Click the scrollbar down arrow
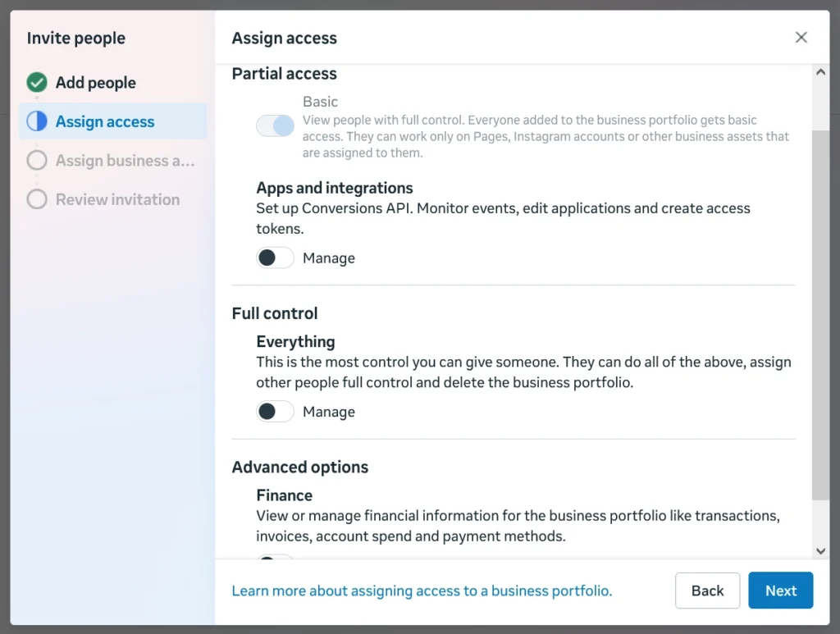840x634 pixels. tap(820, 551)
